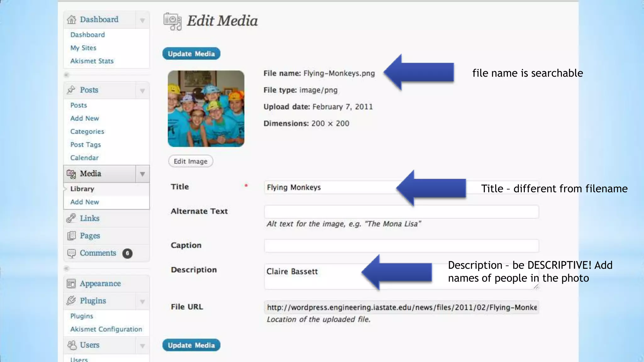Click the bottom Update Media button
Image resolution: width=644 pixels, height=362 pixels.
coord(191,345)
